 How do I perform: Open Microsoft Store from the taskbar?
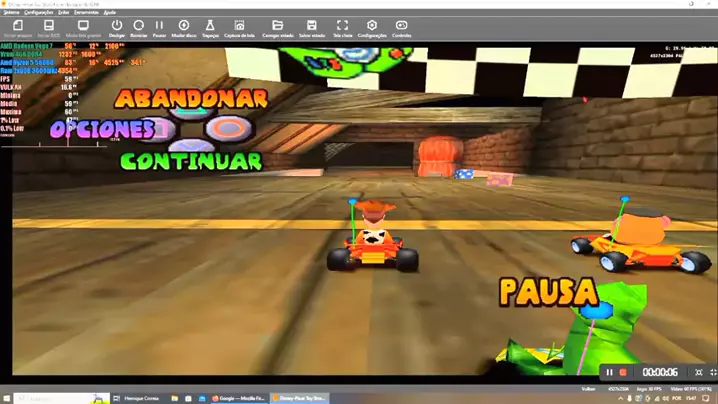click(188, 399)
